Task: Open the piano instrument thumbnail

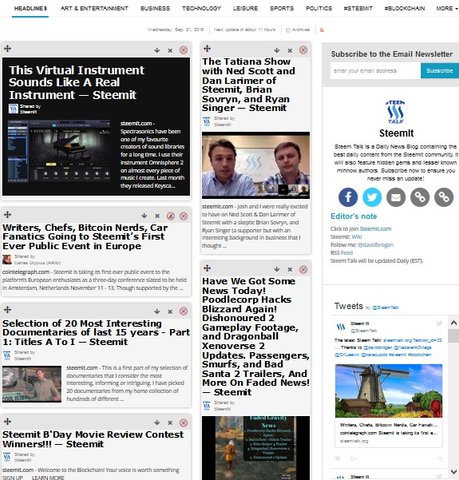Action: point(59,151)
